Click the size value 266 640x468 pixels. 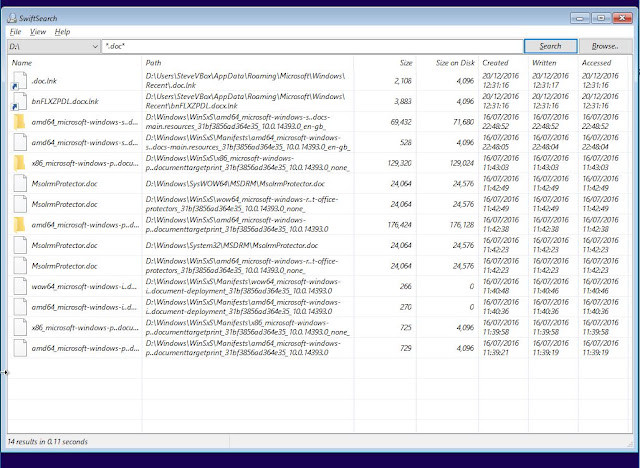click(x=406, y=286)
